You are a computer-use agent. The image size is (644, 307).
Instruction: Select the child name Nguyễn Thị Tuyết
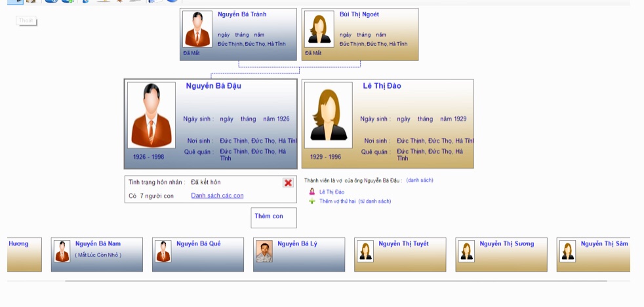(x=403, y=244)
